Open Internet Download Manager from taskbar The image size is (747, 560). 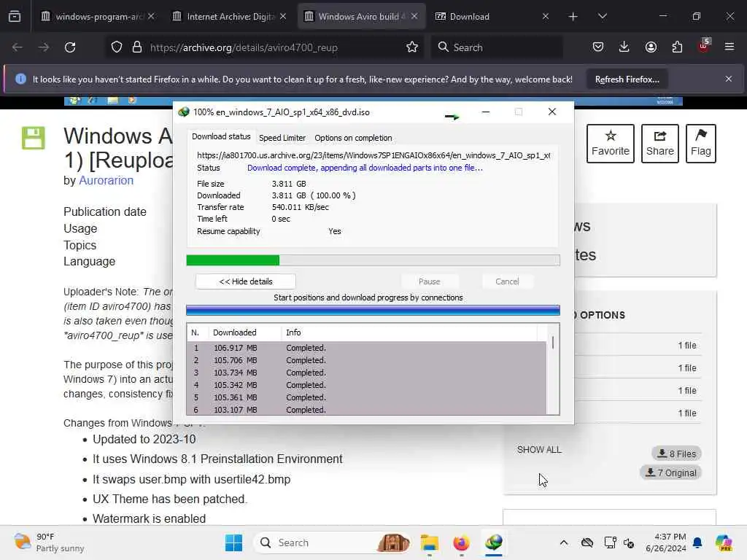point(494,542)
